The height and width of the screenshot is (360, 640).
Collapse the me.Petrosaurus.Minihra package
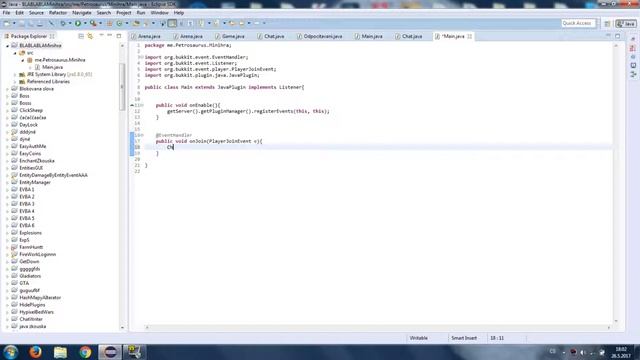tap(23, 60)
